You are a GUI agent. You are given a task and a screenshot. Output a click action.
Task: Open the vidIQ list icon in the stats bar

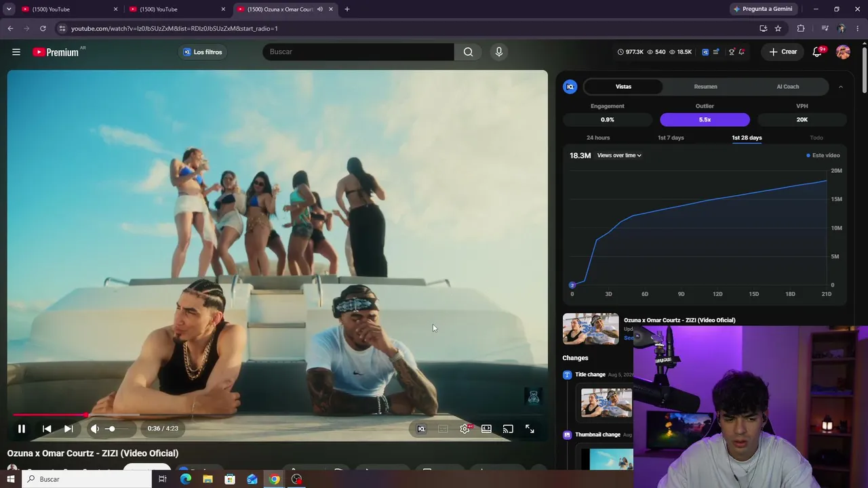[x=716, y=52]
